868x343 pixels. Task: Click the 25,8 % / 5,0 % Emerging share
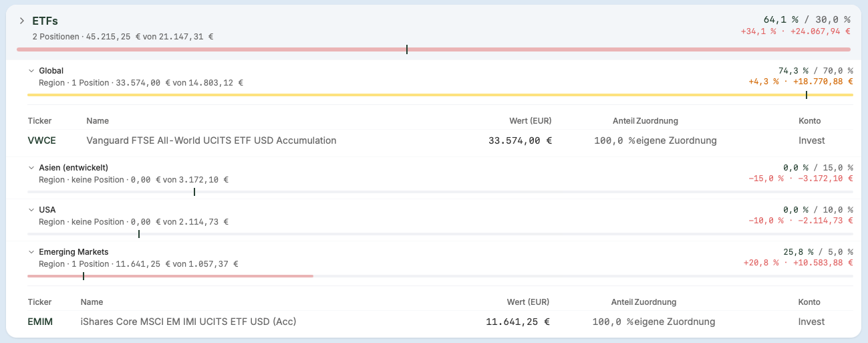[x=818, y=251]
